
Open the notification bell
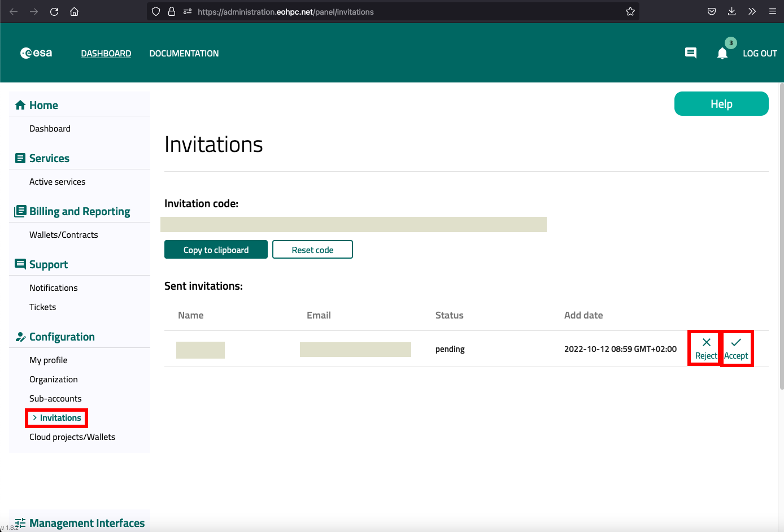click(722, 54)
